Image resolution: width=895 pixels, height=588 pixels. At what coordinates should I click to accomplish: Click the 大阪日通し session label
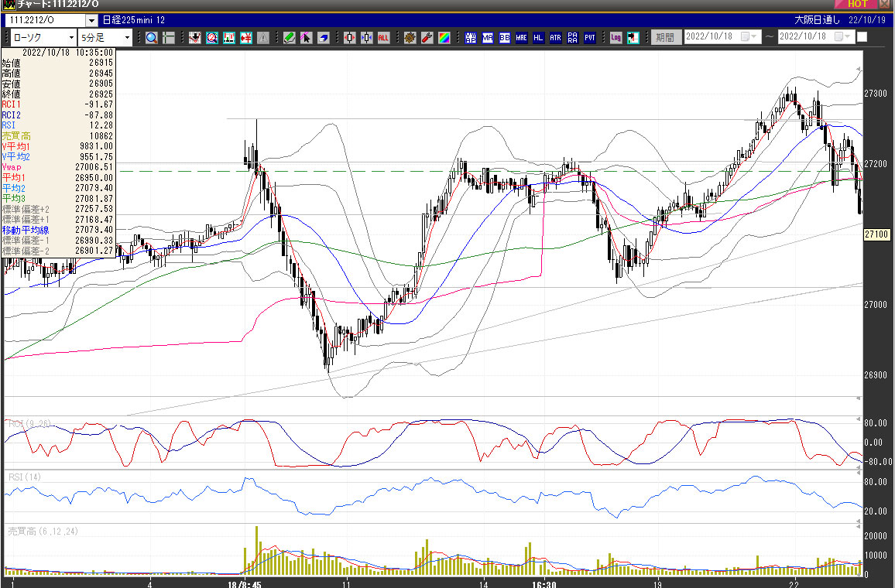pos(818,20)
